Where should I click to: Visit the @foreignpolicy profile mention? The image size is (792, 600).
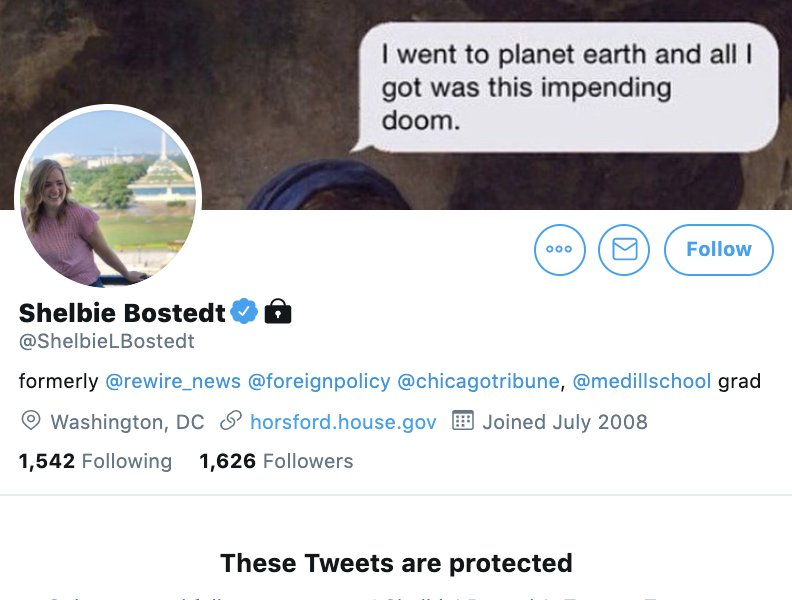click(x=318, y=381)
